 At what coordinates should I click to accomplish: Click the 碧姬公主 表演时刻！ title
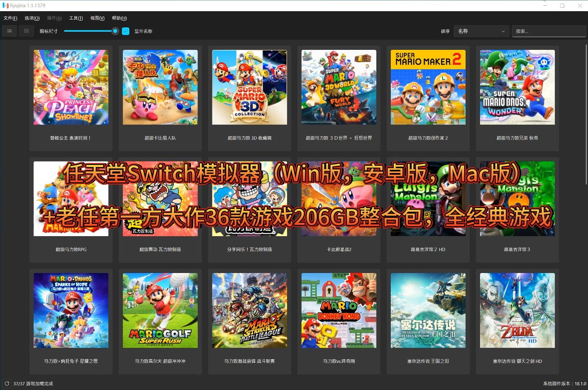70,138
